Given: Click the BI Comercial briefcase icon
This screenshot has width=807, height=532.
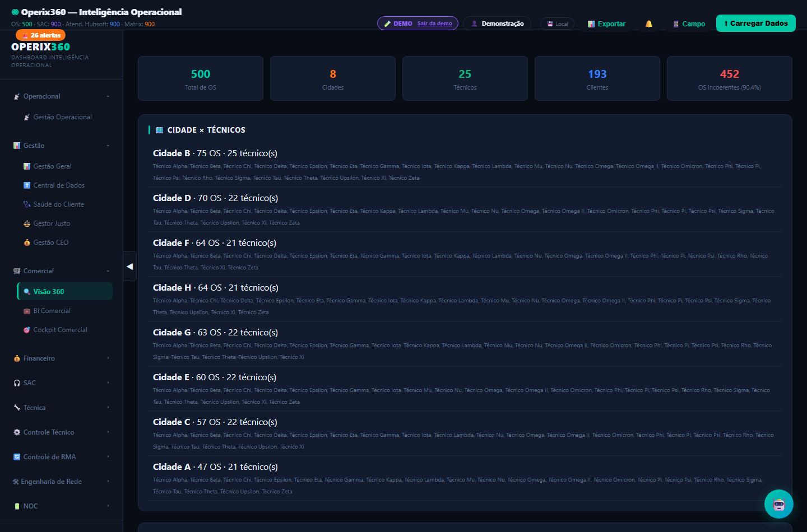Looking at the screenshot, I should pos(27,311).
